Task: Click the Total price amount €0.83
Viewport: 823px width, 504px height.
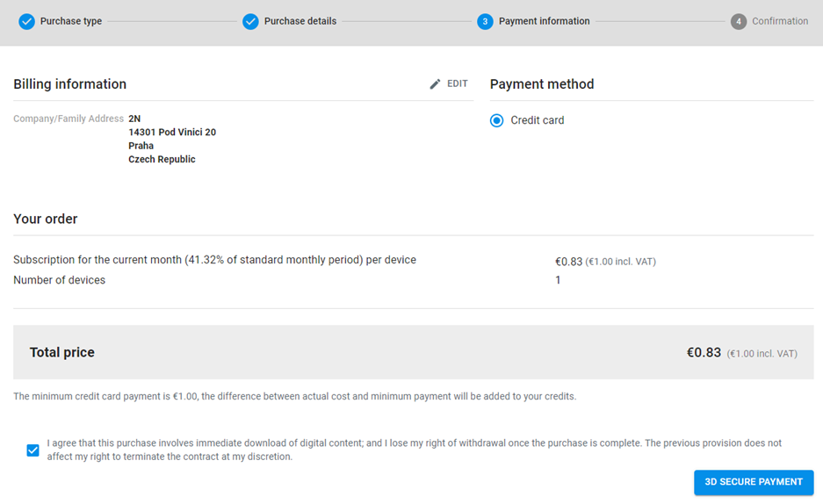Action: click(704, 352)
